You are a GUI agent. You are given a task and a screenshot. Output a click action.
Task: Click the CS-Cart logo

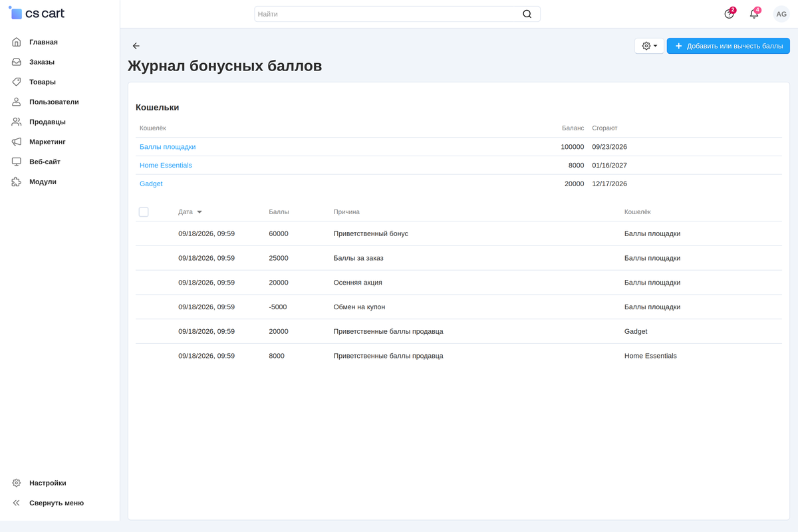37,13
